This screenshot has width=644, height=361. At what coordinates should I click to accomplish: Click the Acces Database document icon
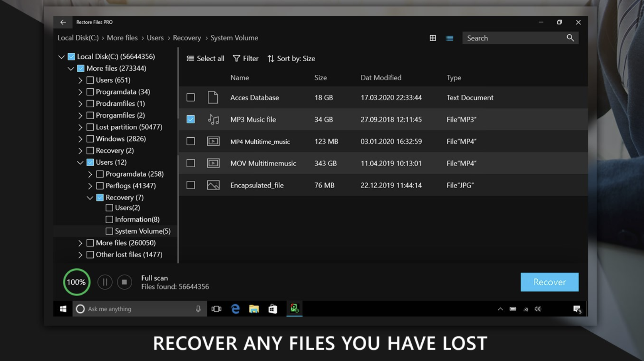tap(213, 98)
